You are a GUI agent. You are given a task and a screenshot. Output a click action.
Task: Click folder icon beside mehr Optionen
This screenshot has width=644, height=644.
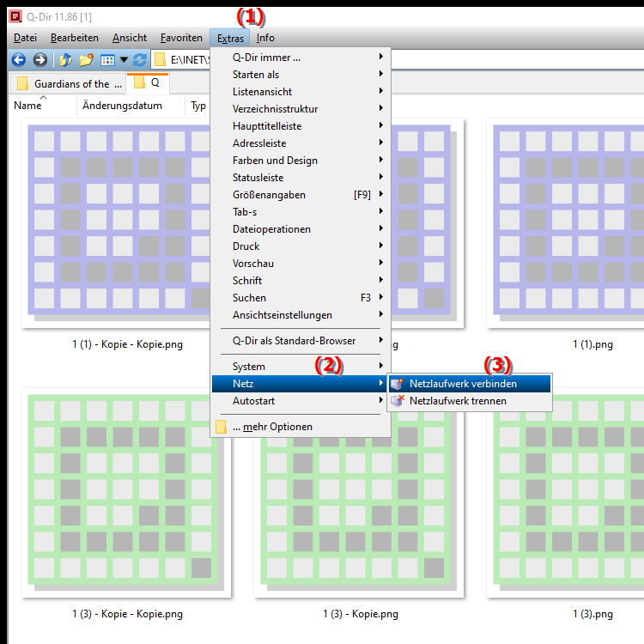click(221, 427)
